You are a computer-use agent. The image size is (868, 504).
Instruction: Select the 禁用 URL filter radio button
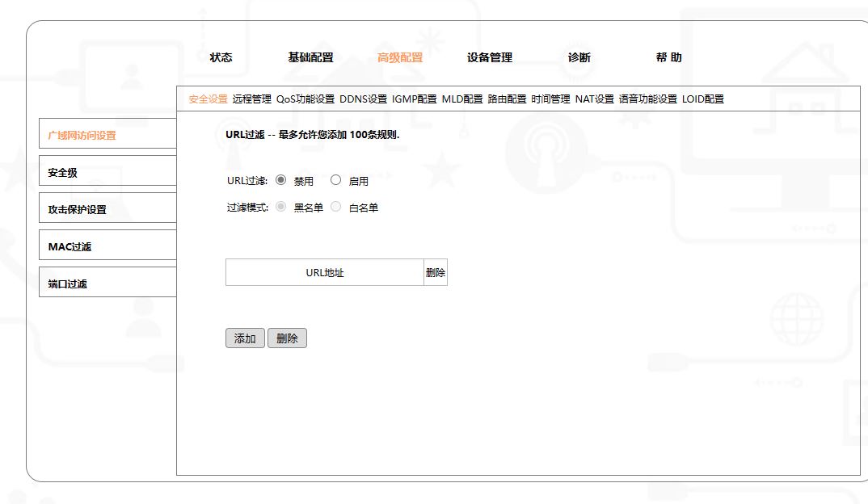click(280, 180)
